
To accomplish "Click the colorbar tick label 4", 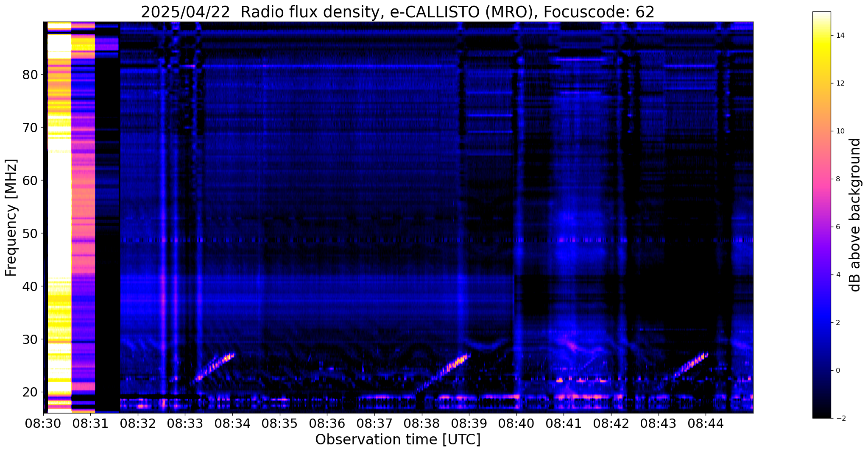I will (x=837, y=275).
